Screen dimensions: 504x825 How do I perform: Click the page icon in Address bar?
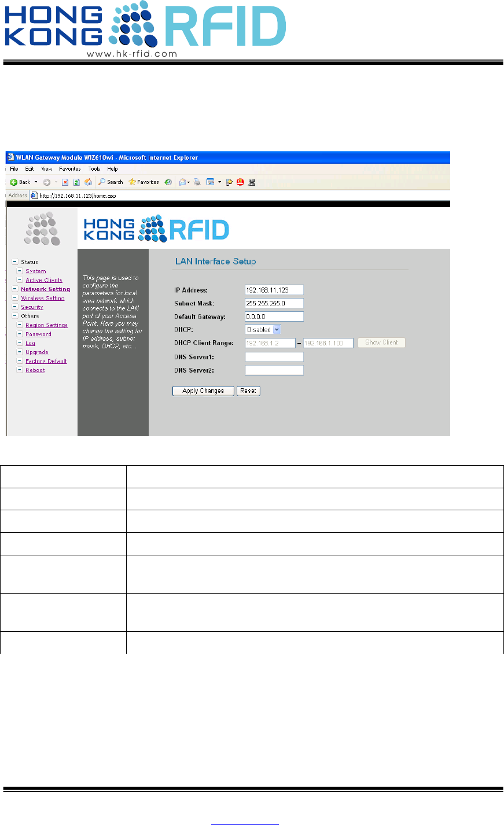34,196
